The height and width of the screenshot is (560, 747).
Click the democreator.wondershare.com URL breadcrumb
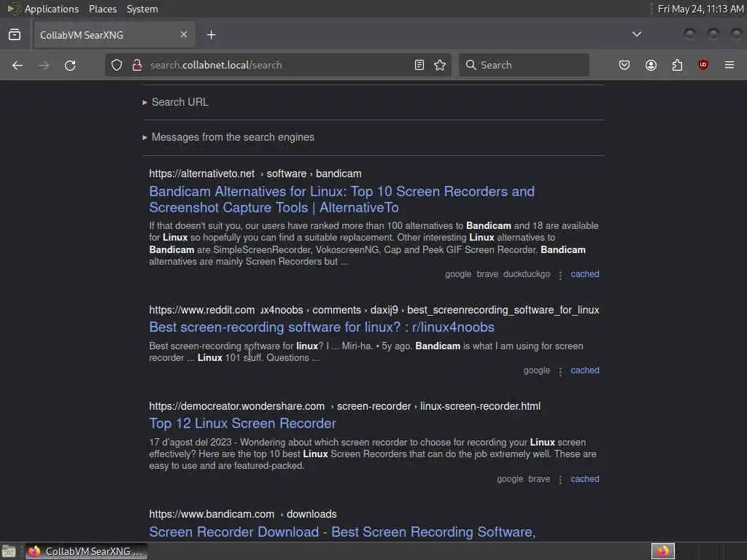[345, 406]
